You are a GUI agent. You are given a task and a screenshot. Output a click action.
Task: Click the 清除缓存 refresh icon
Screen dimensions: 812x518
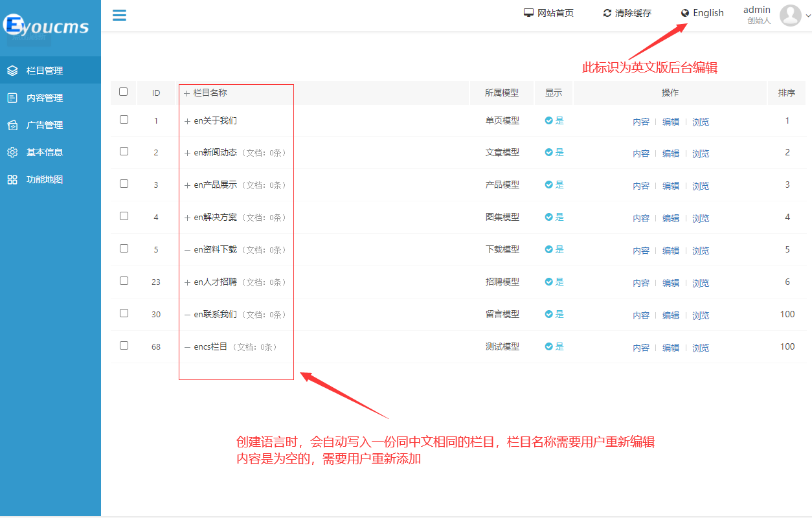[607, 12]
